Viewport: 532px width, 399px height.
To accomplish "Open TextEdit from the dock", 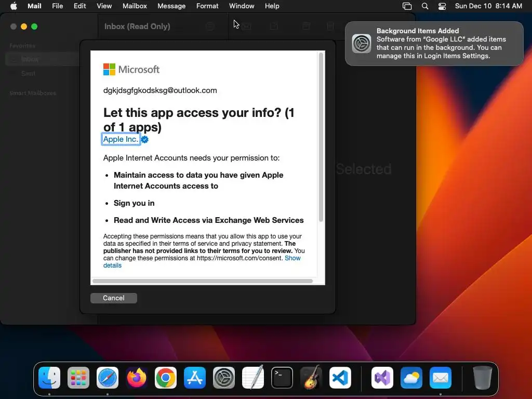I will tap(253, 378).
